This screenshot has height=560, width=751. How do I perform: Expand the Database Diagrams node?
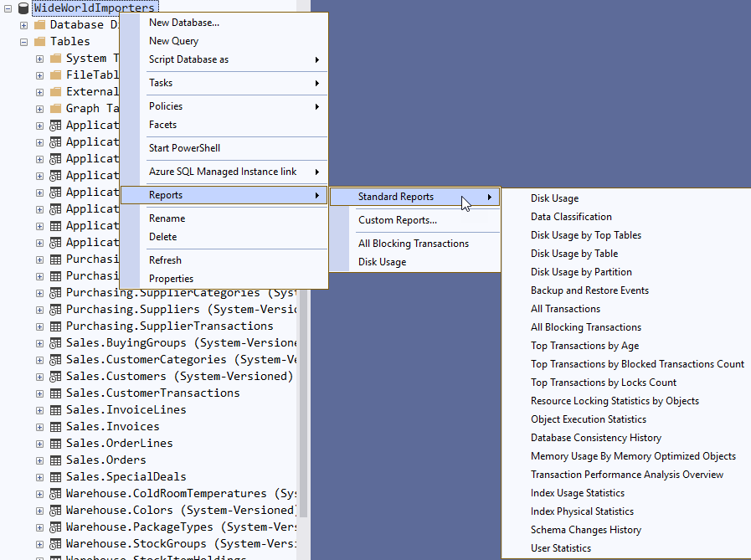tap(24, 25)
